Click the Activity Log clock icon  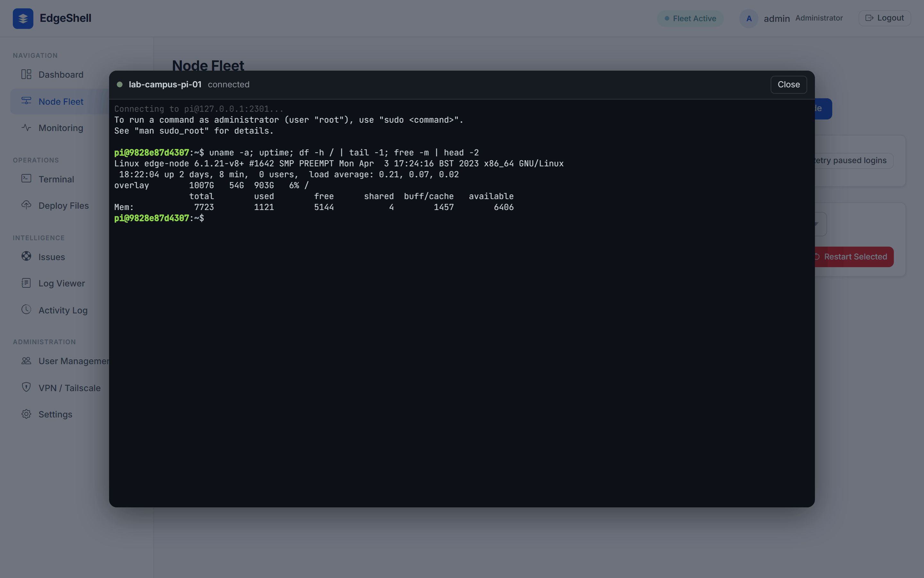point(26,310)
